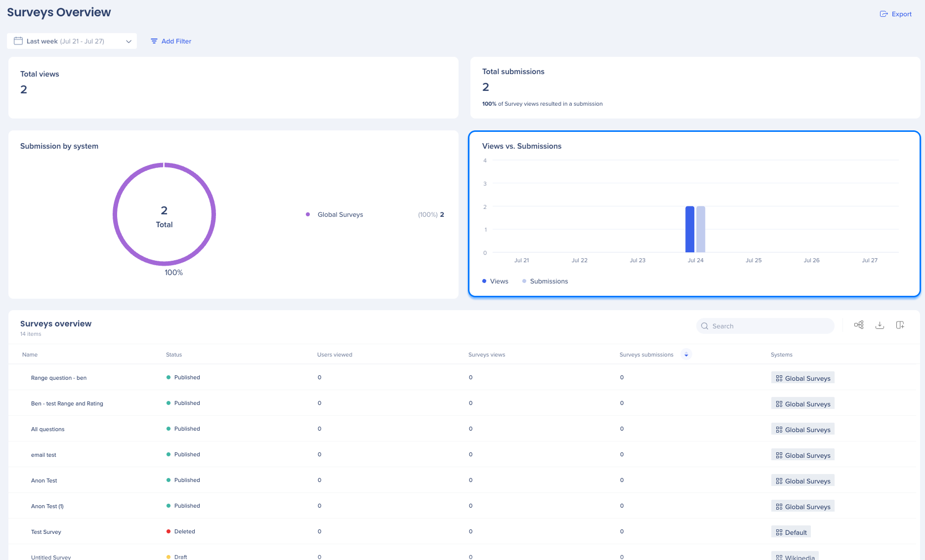Image resolution: width=925 pixels, height=560 pixels.
Task: Open the Last week date range dropdown
Action: [x=72, y=41]
